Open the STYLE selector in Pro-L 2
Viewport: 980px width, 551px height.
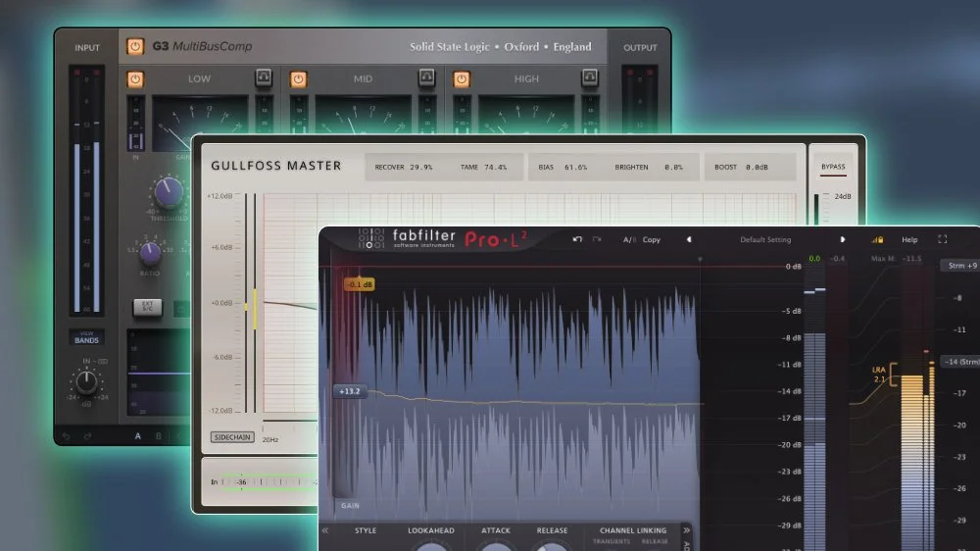(x=366, y=530)
